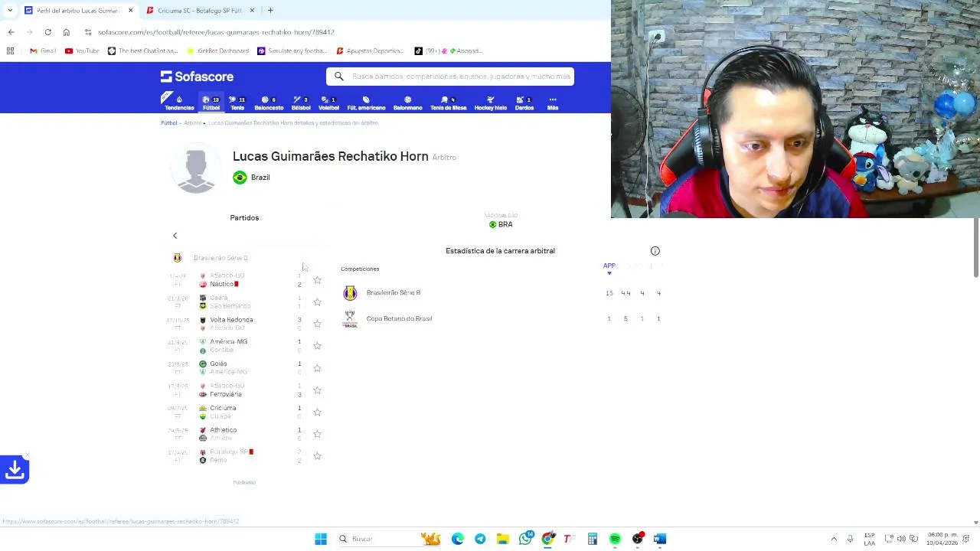Open the tab search dropdown arrow

pos(10,11)
